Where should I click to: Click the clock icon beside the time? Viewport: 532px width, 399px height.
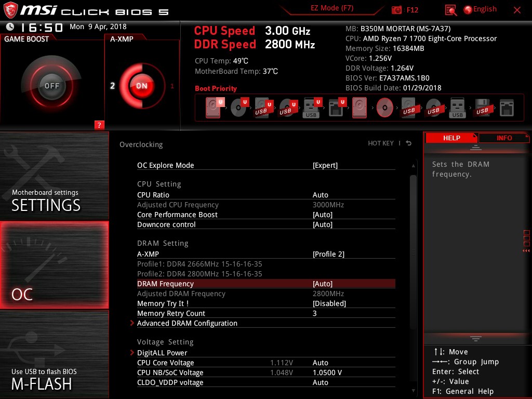[10, 27]
